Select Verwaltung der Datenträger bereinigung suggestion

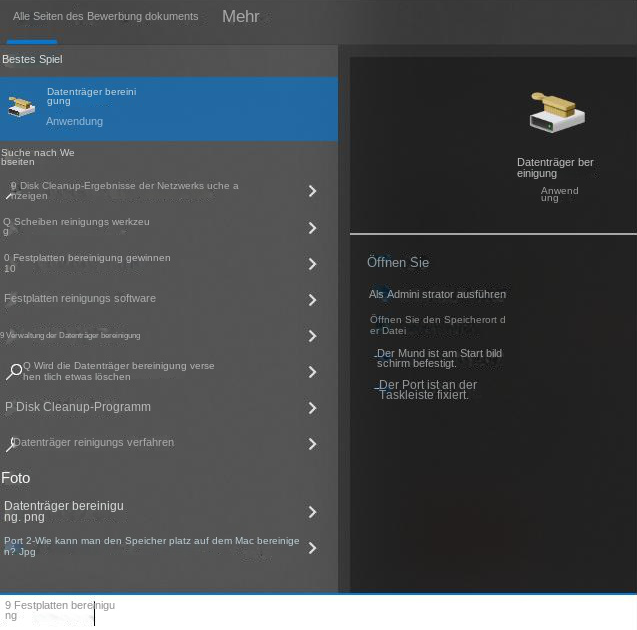pyautogui.click(x=70, y=336)
